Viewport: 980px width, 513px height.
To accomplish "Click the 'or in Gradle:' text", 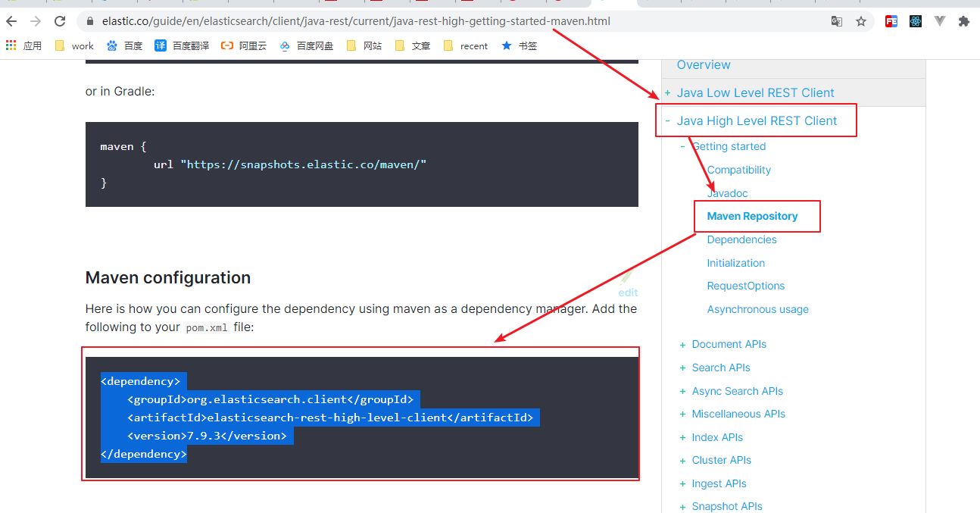I will tap(120, 92).
